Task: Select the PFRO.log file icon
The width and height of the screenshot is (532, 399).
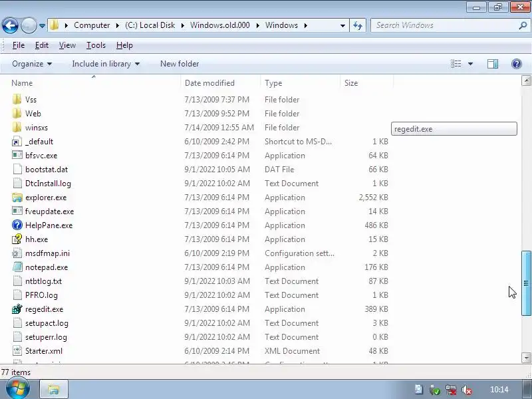Action: (17, 295)
